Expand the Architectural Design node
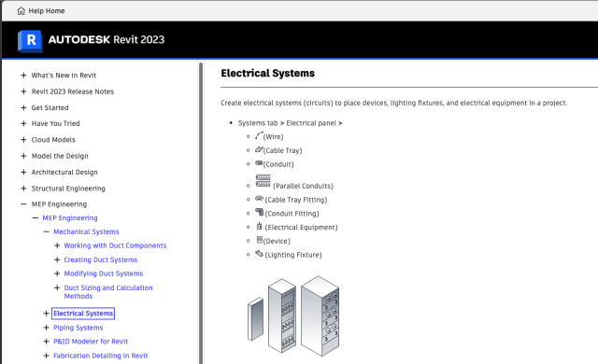The height and width of the screenshot is (364, 598). [23, 172]
